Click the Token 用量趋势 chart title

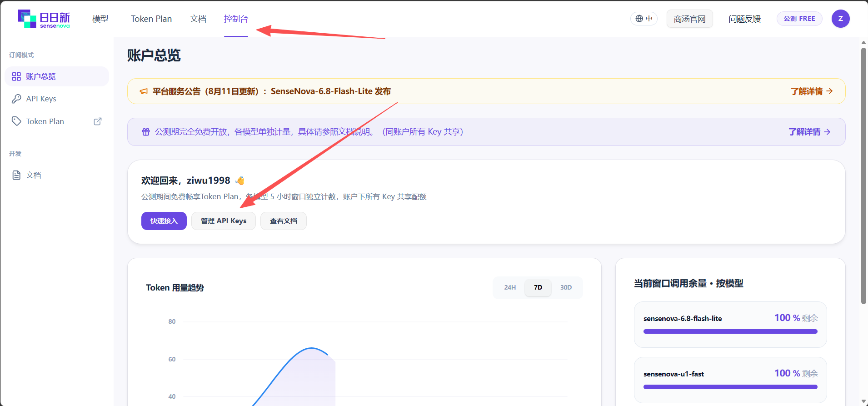click(175, 287)
